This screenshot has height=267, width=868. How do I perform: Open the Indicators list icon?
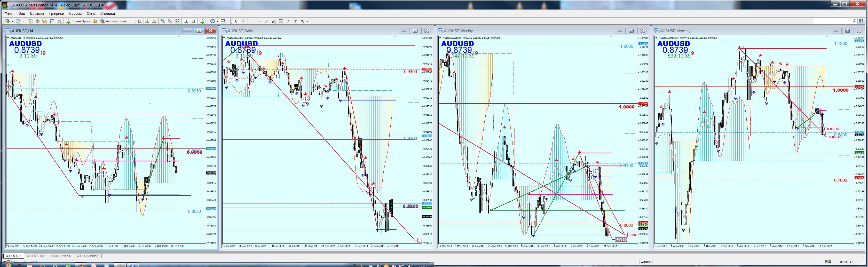point(202,21)
